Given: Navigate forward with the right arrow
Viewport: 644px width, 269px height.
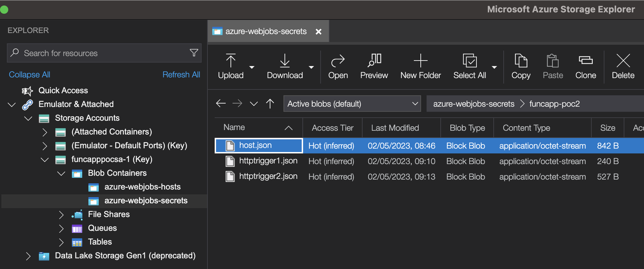Looking at the screenshot, I should [x=237, y=103].
